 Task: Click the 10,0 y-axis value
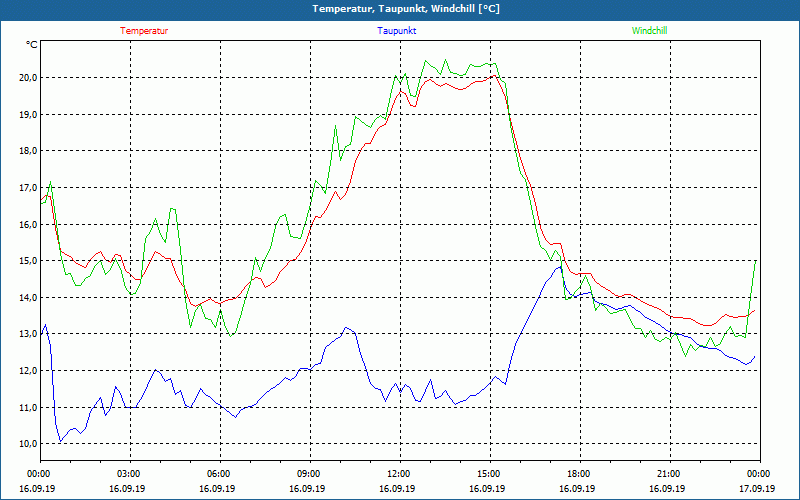(29, 443)
